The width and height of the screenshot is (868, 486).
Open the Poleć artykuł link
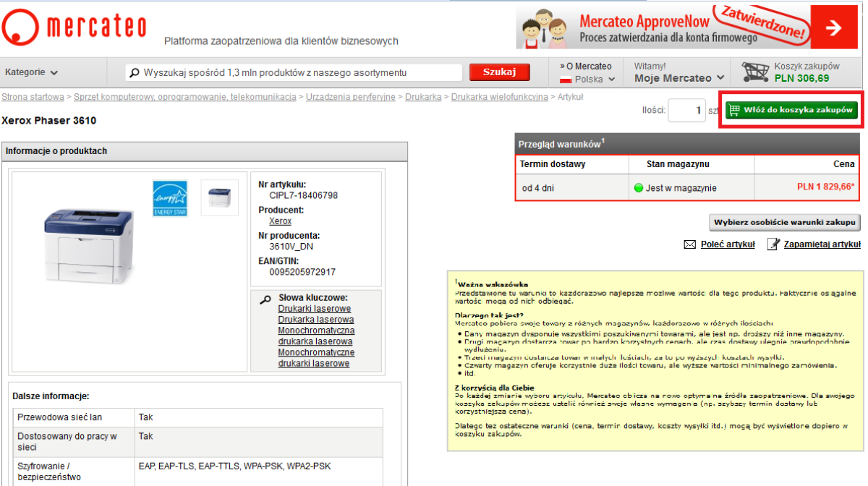click(x=728, y=244)
